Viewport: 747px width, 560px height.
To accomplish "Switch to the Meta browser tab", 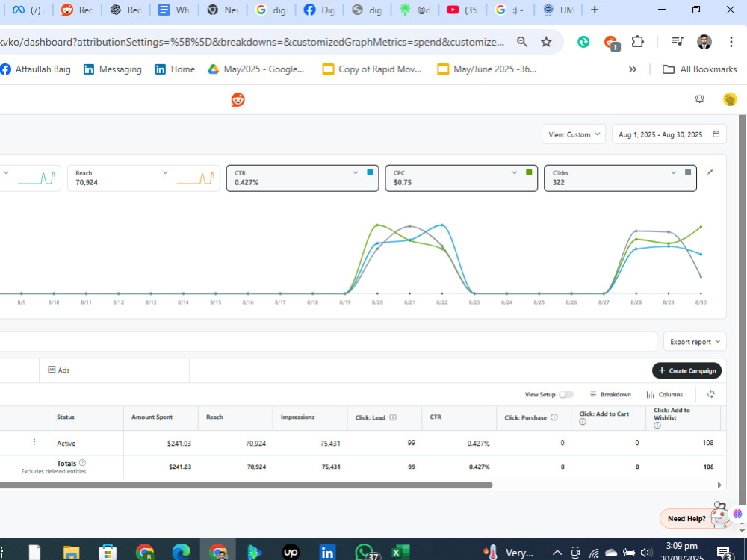I will click(27, 10).
